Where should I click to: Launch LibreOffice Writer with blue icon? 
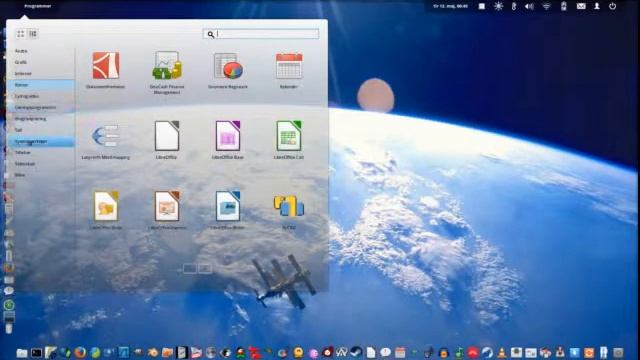pyautogui.click(x=228, y=210)
